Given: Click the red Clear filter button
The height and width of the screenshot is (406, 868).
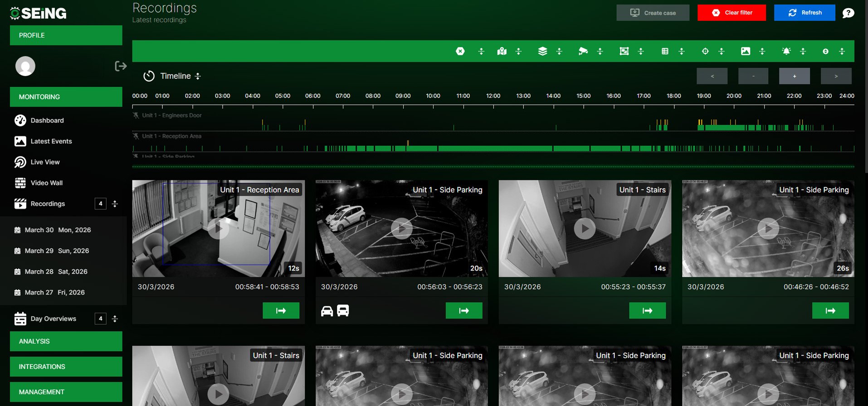Looking at the screenshot, I should [x=731, y=13].
